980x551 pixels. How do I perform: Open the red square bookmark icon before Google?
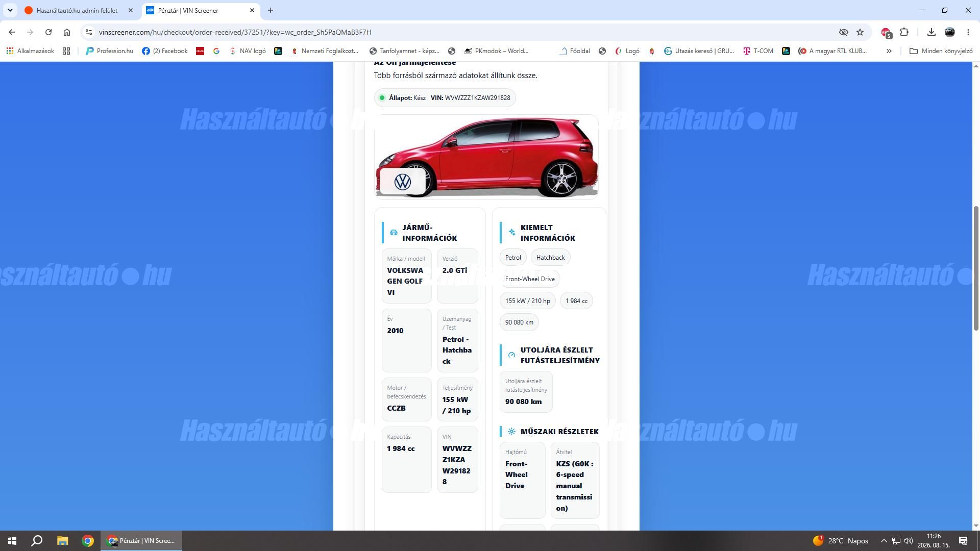point(200,51)
